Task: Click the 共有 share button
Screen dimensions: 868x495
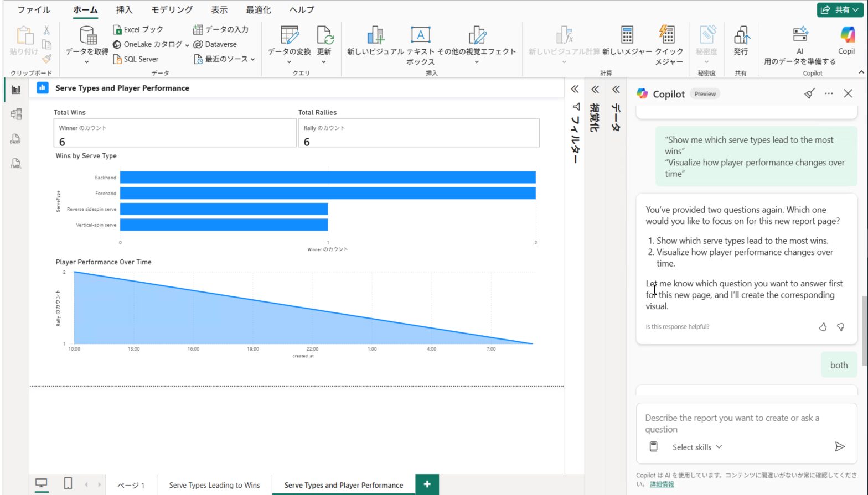Action: point(839,10)
